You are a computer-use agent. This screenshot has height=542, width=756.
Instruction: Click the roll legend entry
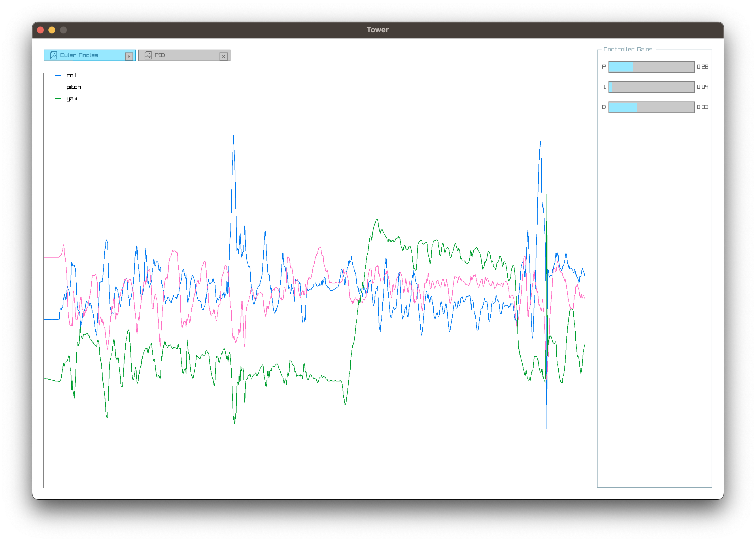66,75
